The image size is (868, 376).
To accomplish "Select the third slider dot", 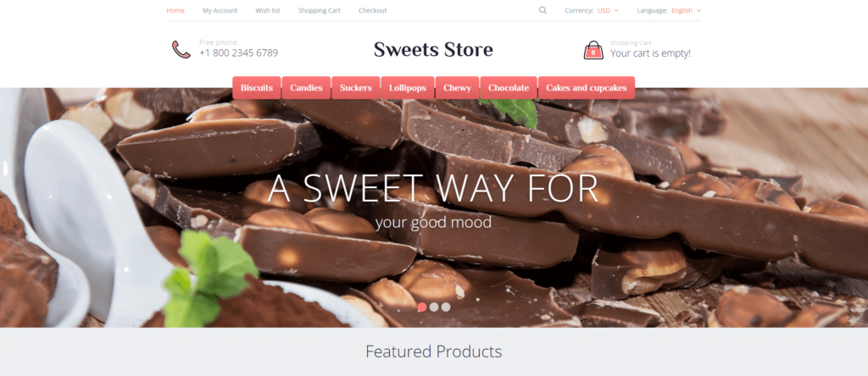I will coord(446,307).
